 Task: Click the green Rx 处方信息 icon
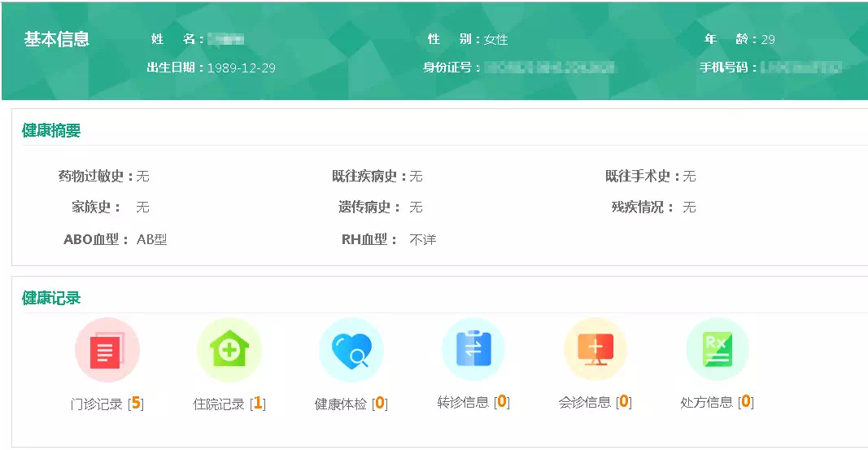click(x=717, y=350)
